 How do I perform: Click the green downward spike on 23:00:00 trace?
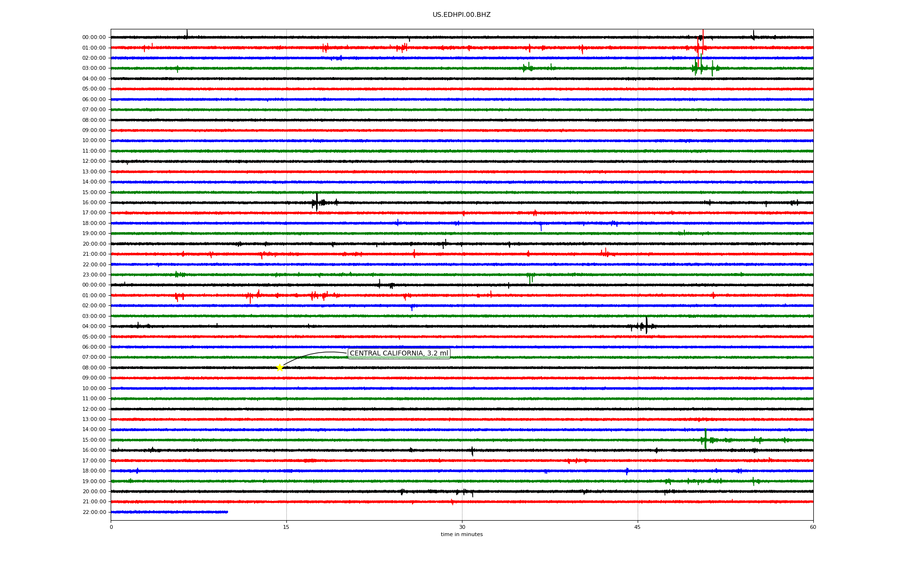click(x=530, y=278)
